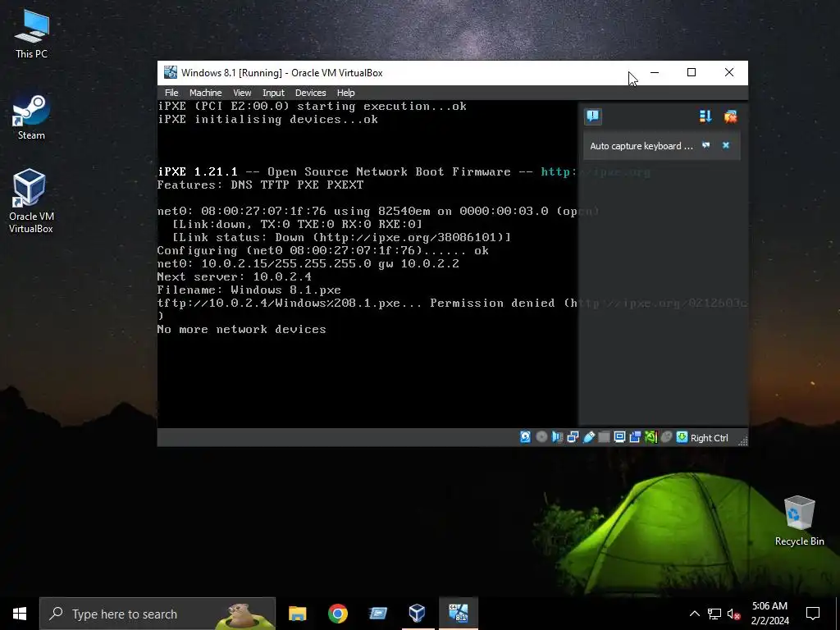
Task: Open the Machine menu
Action: click(205, 93)
